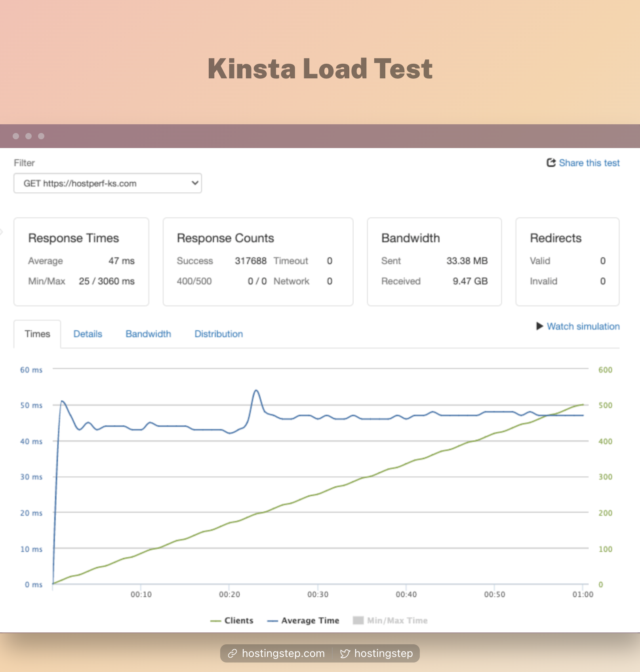640x672 pixels.
Task: Switch to the Details tab
Action: pos(88,334)
